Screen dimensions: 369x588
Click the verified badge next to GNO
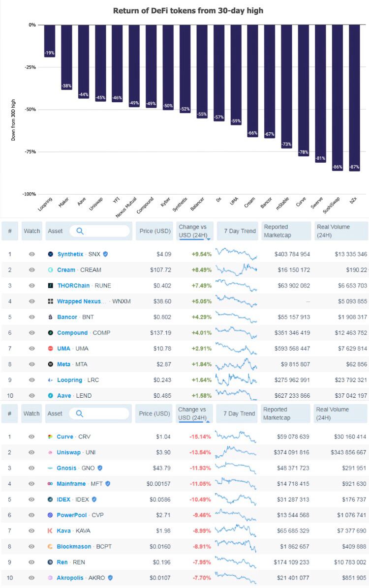tap(100, 469)
